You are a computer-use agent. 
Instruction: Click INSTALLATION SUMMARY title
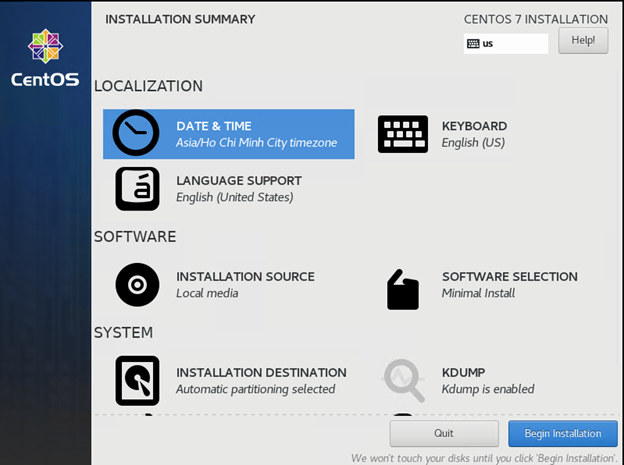click(180, 19)
